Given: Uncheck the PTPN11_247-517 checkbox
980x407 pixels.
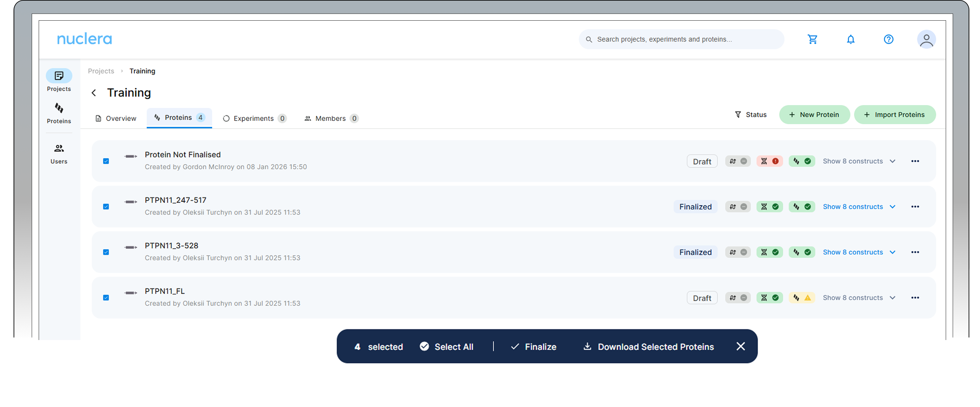Looking at the screenshot, I should pyautogui.click(x=106, y=207).
